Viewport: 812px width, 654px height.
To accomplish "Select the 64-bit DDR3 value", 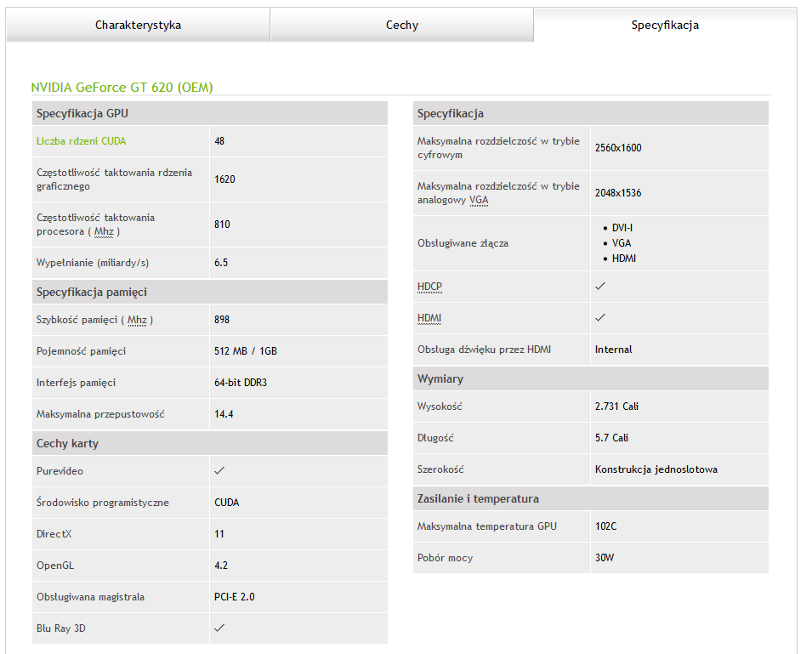I will click(x=241, y=383).
